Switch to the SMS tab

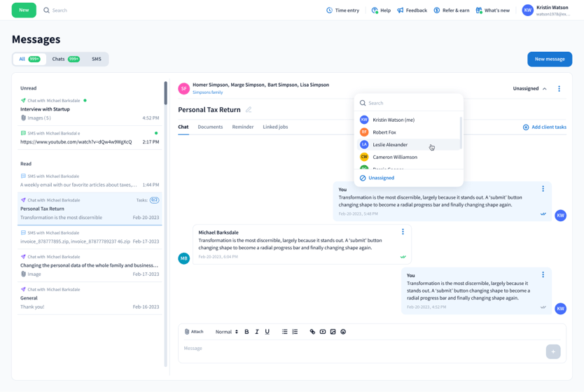coord(97,59)
